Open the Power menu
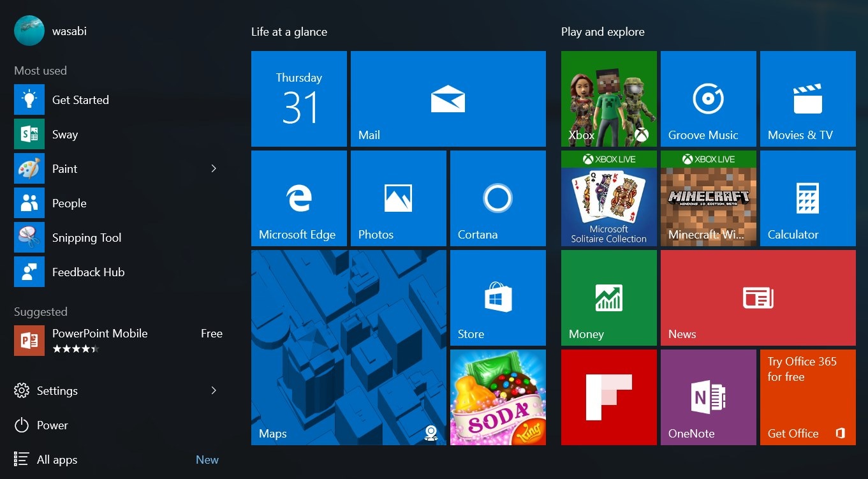Screen dimensions: 868x479 coord(119,425)
